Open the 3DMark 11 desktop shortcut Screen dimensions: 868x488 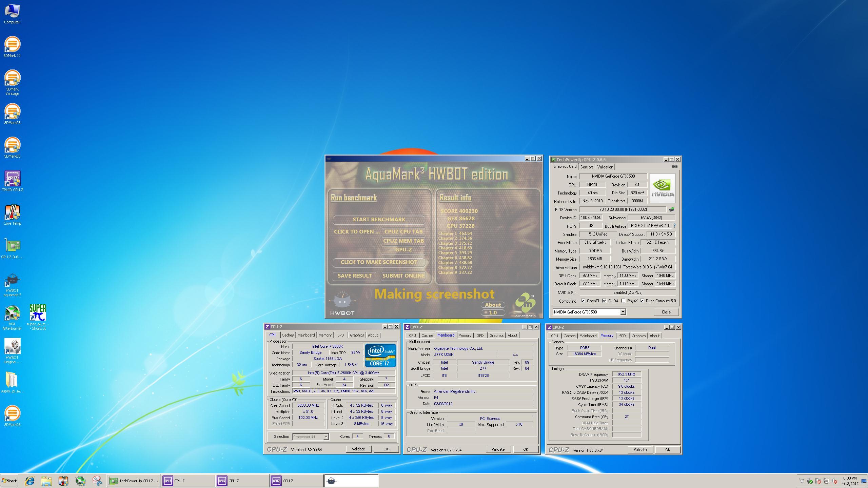pos(12,47)
